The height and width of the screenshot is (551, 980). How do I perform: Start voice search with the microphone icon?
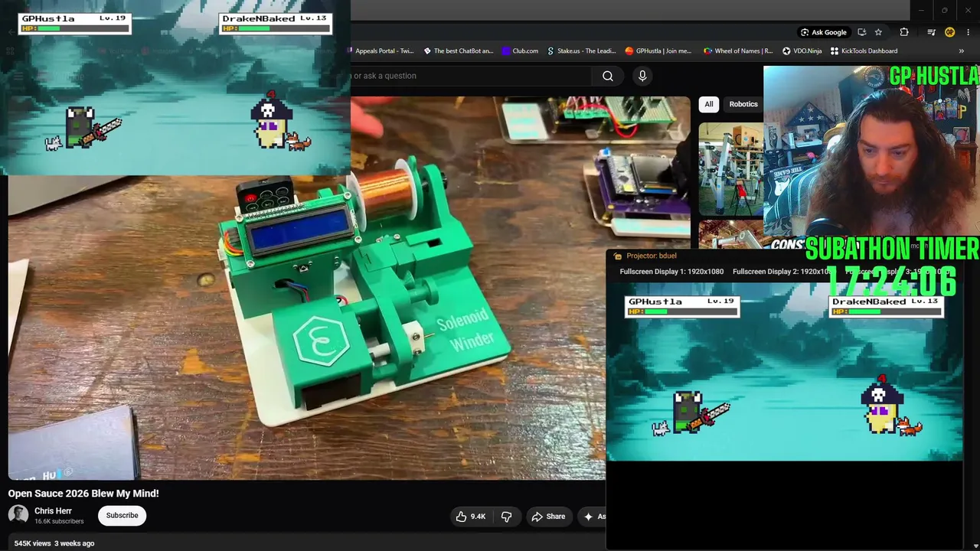(x=642, y=76)
